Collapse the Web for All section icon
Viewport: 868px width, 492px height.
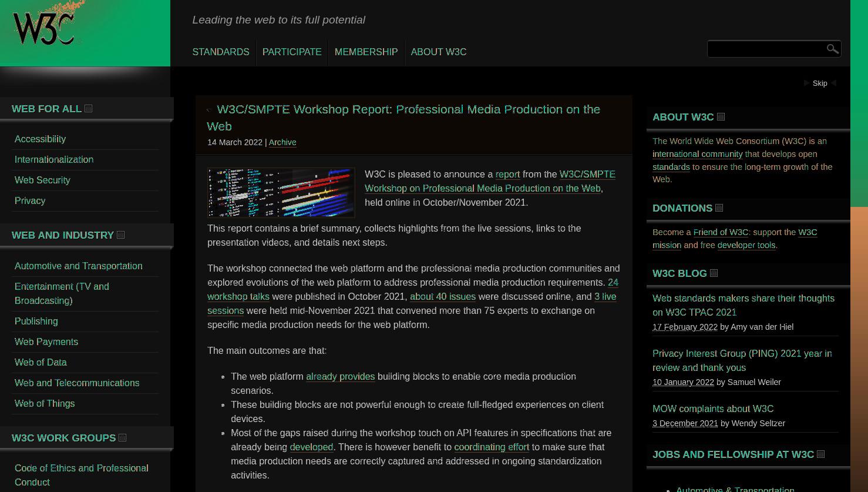(89, 109)
